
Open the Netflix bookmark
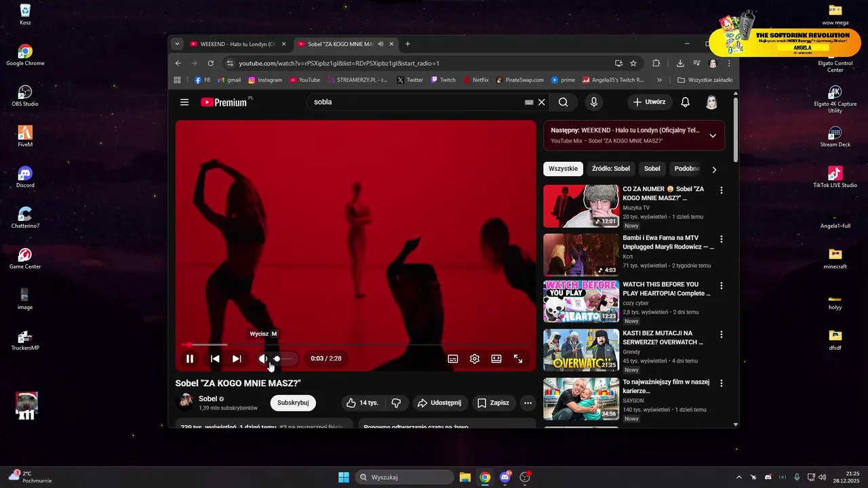[476, 80]
